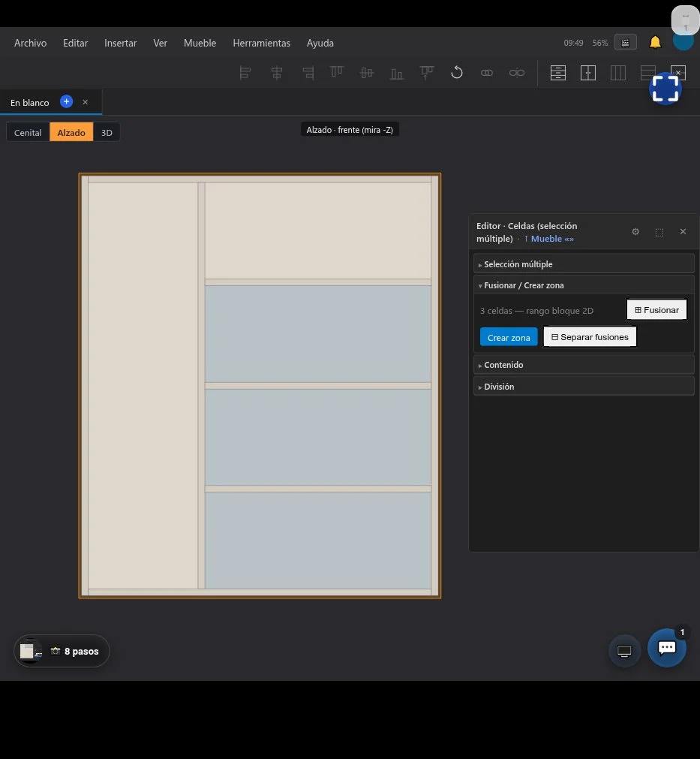
Task: Click the double-door cabinet icon
Action: (587, 73)
